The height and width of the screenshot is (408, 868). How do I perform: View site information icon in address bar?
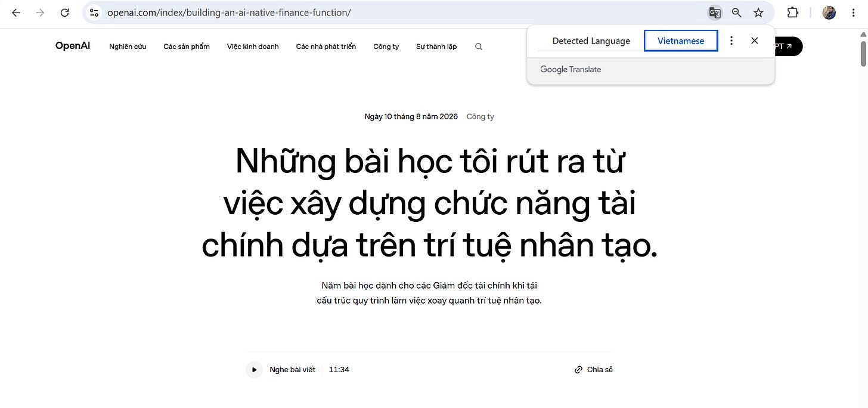[94, 13]
